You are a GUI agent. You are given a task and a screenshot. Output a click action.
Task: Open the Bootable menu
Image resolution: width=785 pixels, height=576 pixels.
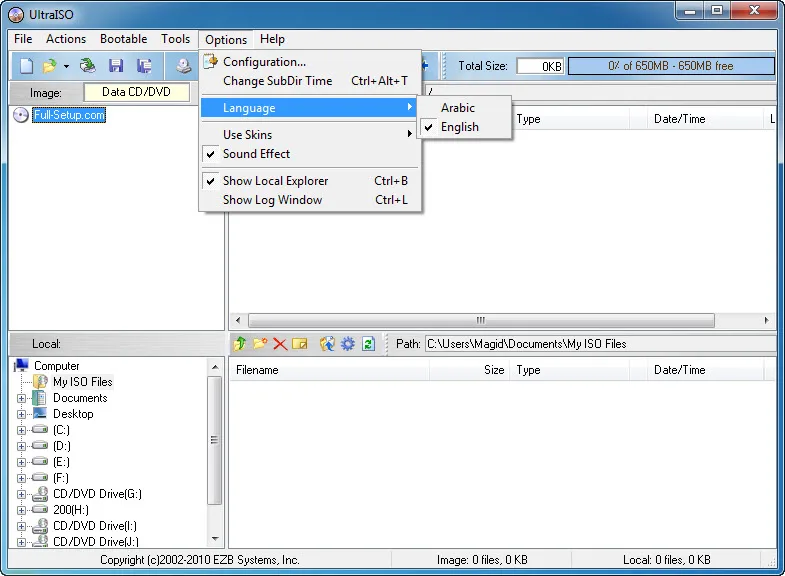coord(123,39)
